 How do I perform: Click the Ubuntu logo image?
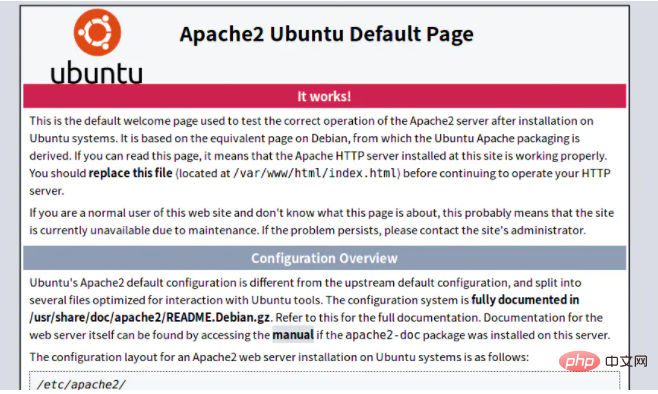97,46
